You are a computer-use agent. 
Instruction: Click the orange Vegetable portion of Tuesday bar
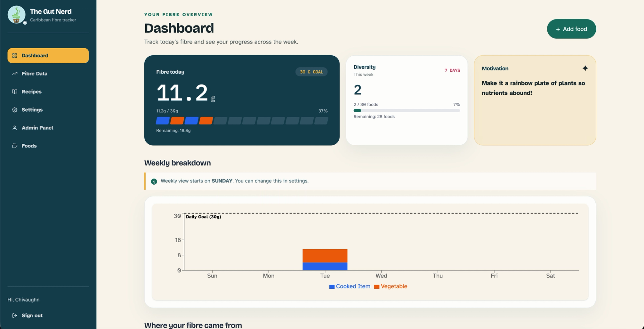tap(325, 256)
